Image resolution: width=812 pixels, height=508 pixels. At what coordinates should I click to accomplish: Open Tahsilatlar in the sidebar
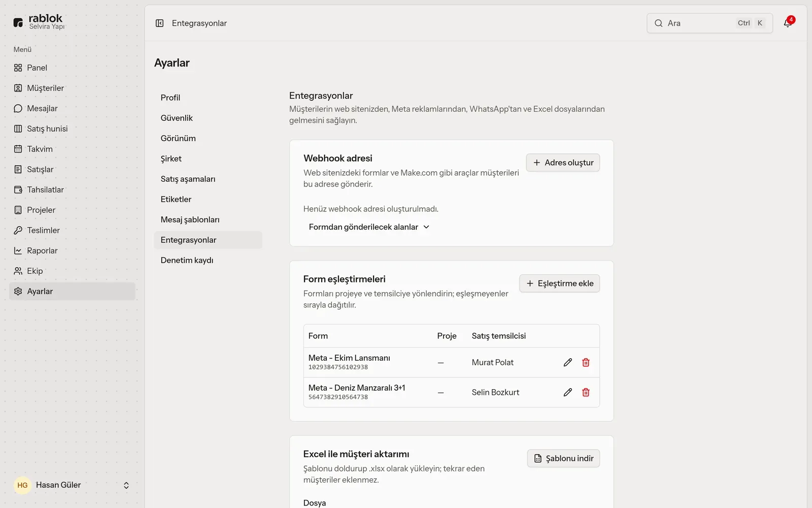coord(72,189)
